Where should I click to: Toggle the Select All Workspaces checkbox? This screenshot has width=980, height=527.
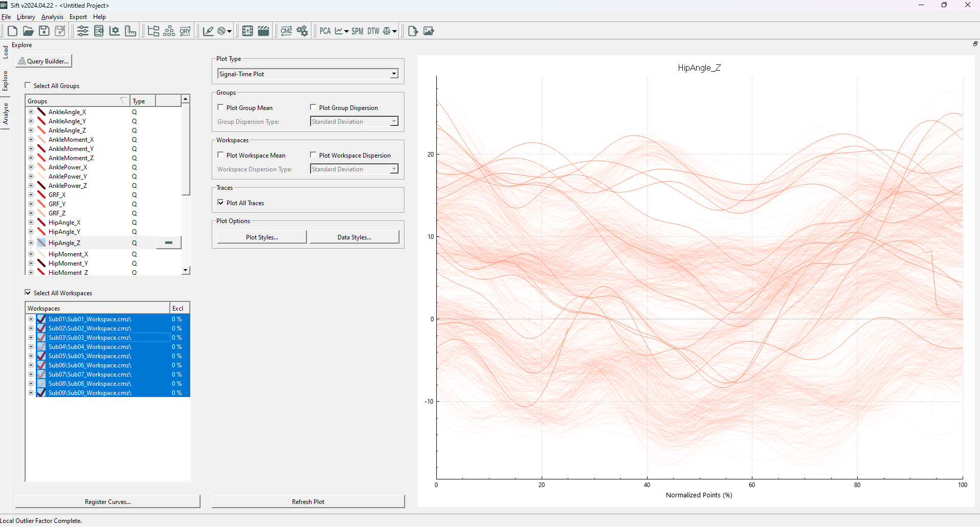[x=28, y=293]
